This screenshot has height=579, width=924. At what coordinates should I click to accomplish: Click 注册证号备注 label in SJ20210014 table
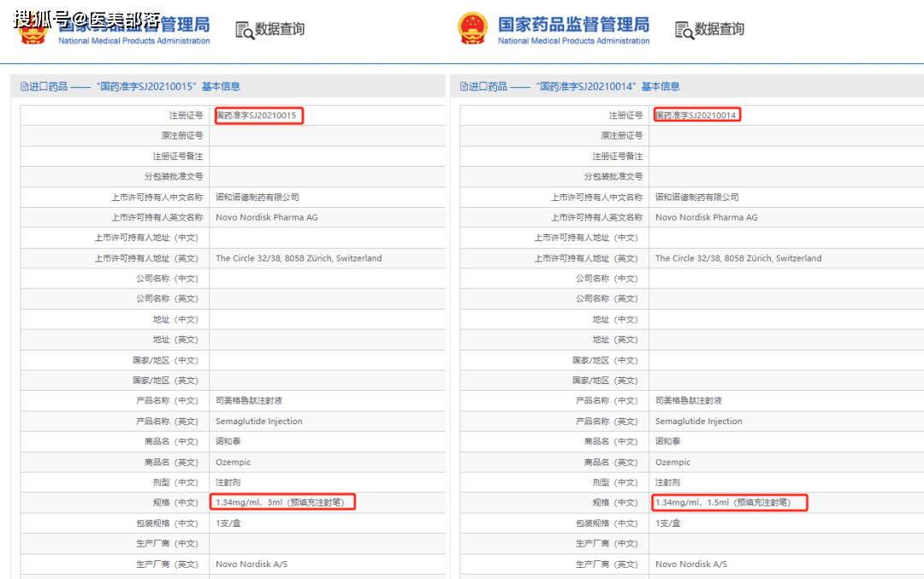(618, 157)
